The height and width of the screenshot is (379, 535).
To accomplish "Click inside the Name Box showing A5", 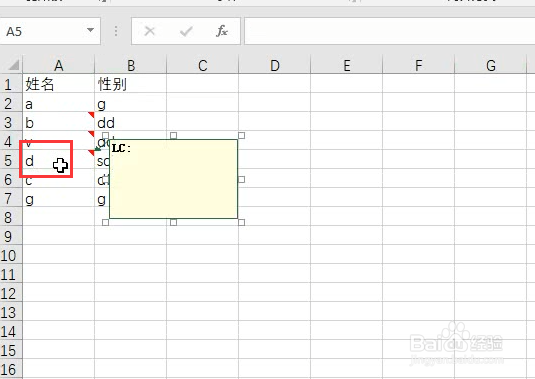I will coord(43,31).
